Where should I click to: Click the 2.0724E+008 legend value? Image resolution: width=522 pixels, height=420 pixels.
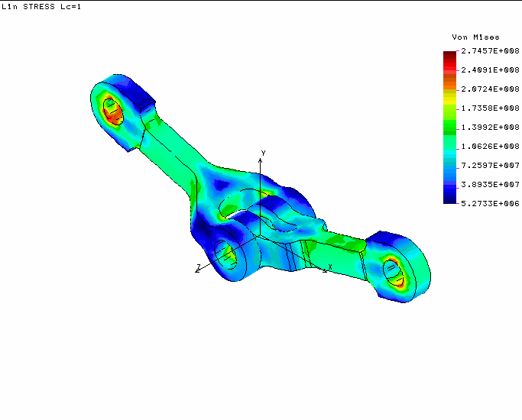click(x=490, y=89)
